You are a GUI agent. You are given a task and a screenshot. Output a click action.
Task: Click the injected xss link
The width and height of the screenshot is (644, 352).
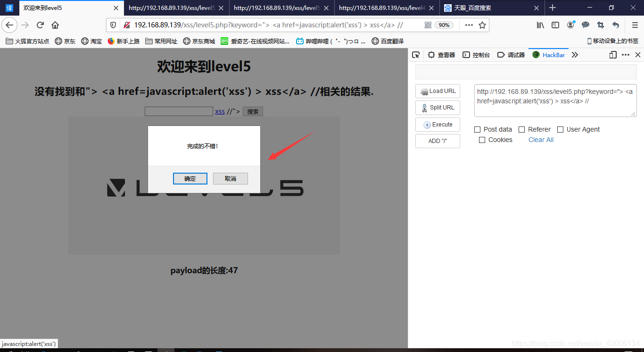[x=220, y=112]
